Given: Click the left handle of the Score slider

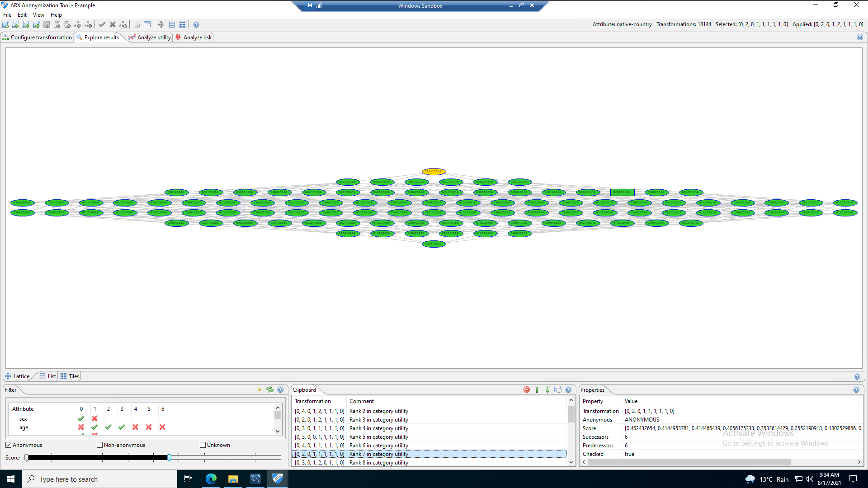Looking at the screenshot, I should tap(27, 458).
